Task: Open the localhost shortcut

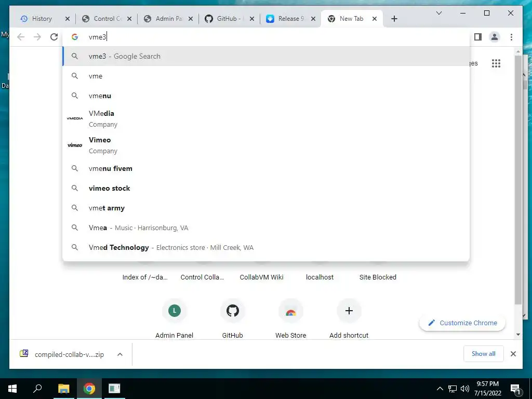Action: click(320, 277)
